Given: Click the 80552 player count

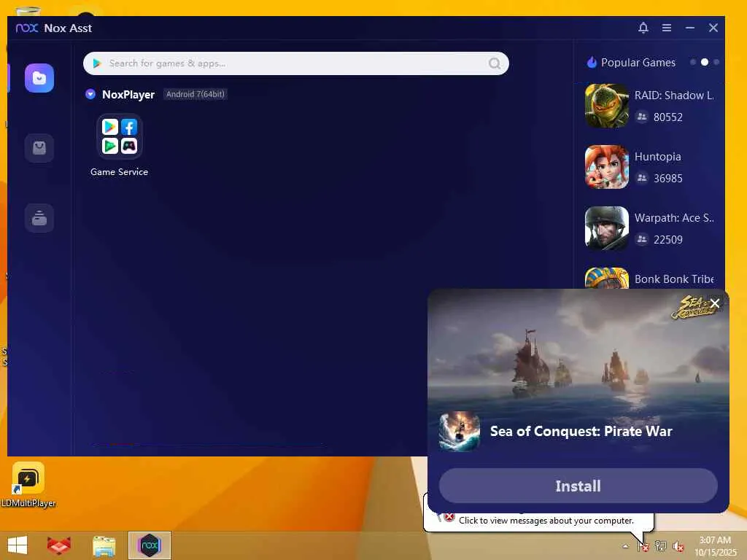Looking at the screenshot, I should pyautogui.click(x=668, y=117).
